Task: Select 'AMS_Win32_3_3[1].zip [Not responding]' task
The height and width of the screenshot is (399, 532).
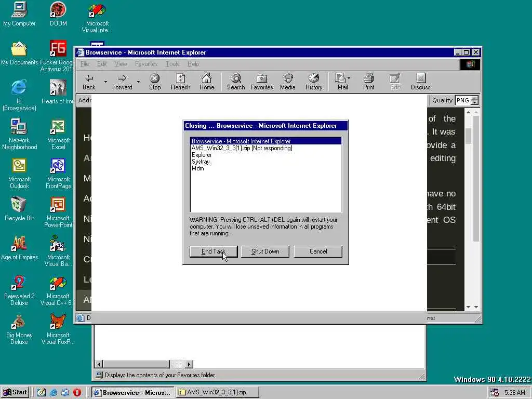Action: pyautogui.click(x=266, y=148)
